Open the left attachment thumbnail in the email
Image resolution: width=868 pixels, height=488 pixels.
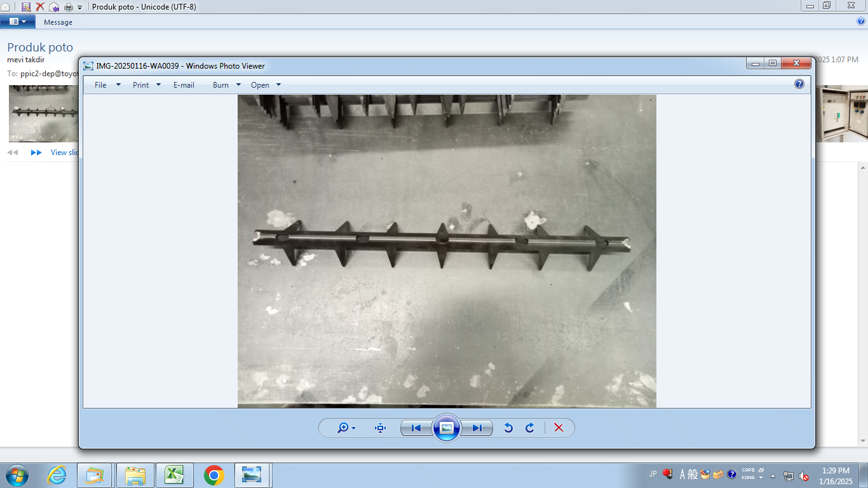(43, 113)
